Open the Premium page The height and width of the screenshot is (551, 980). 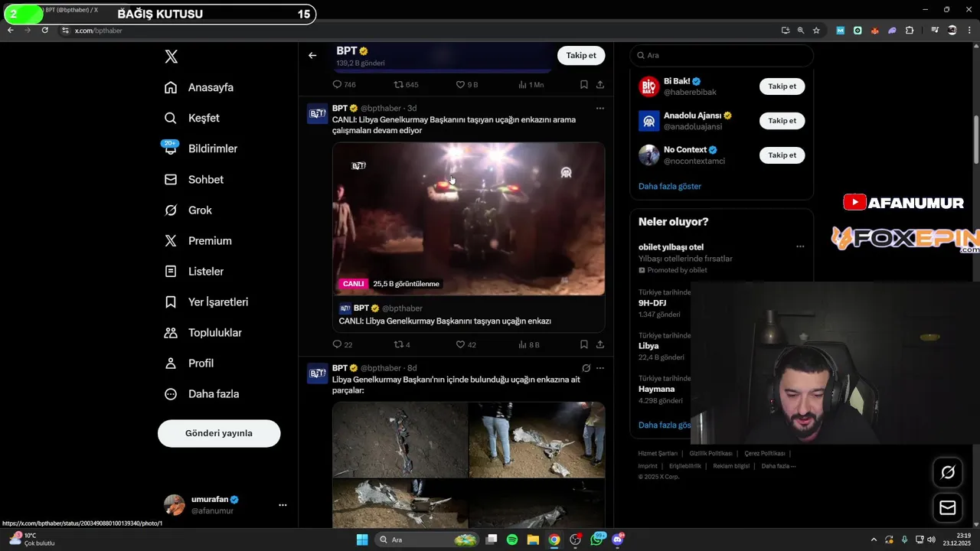198,240
